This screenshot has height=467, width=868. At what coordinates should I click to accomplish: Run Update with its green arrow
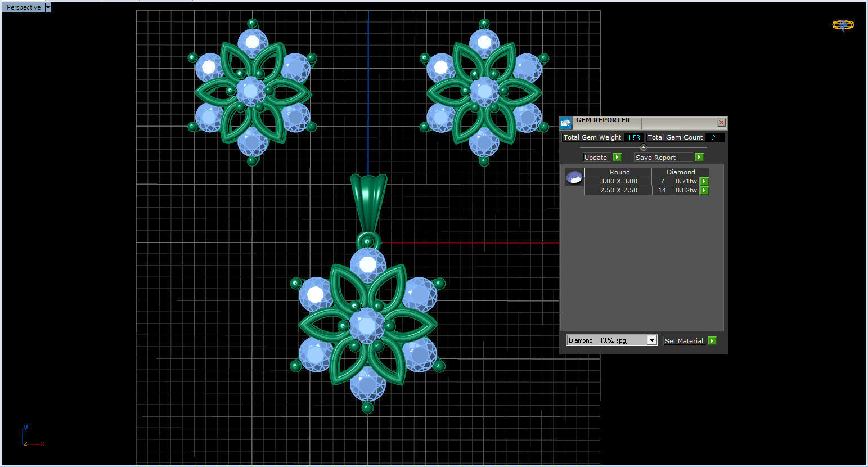[x=617, y=158]
